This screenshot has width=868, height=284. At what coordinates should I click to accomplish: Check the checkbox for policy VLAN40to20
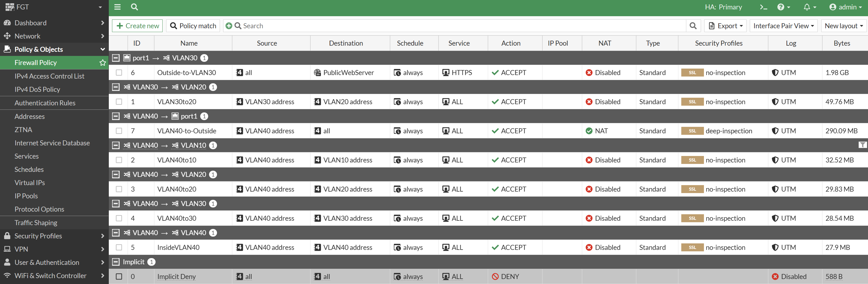[118, 189]
